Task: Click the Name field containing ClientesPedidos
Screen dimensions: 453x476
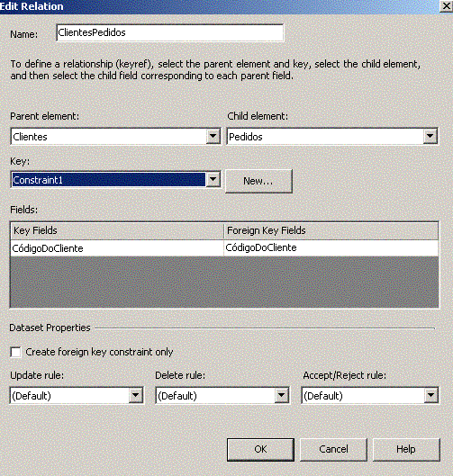Action: (x=170, y=32)
